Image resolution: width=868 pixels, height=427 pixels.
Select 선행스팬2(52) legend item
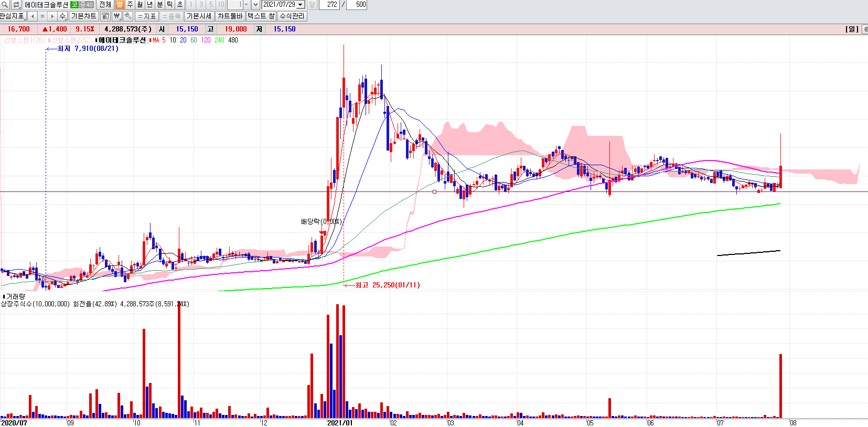[70, 40]
